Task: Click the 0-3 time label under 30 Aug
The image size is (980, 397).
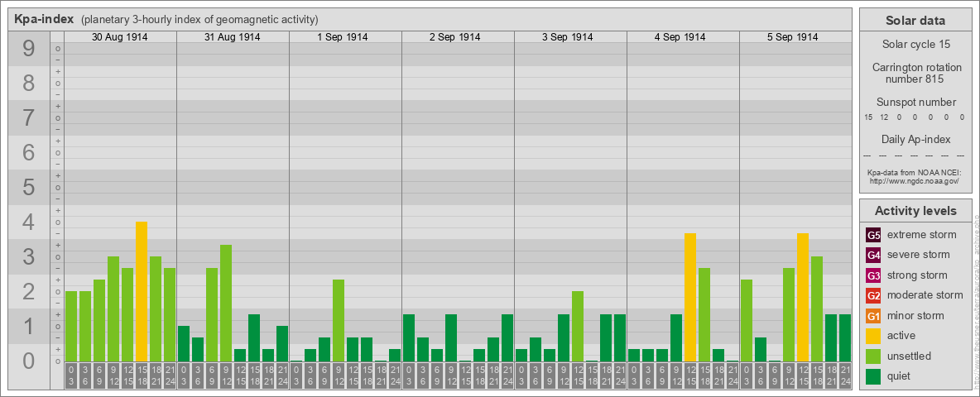Action: 71,376
